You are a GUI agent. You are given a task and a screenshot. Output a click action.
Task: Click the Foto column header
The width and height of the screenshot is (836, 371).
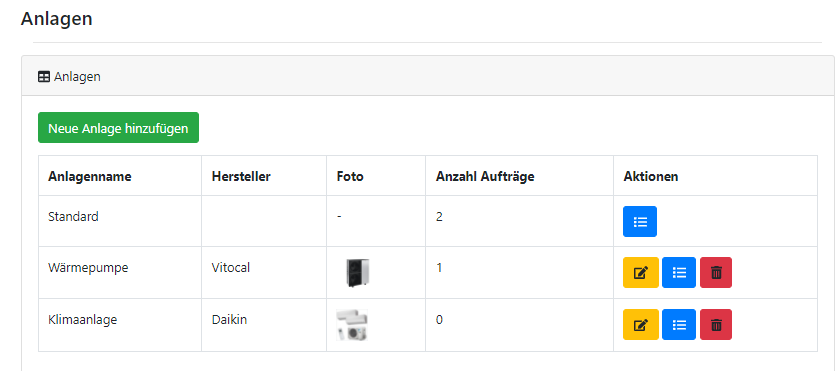click(350, 176)
